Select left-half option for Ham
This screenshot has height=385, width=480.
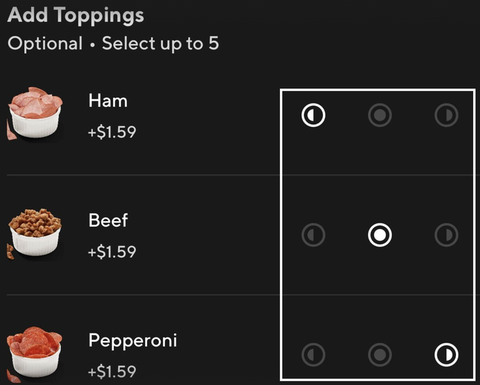313,115
